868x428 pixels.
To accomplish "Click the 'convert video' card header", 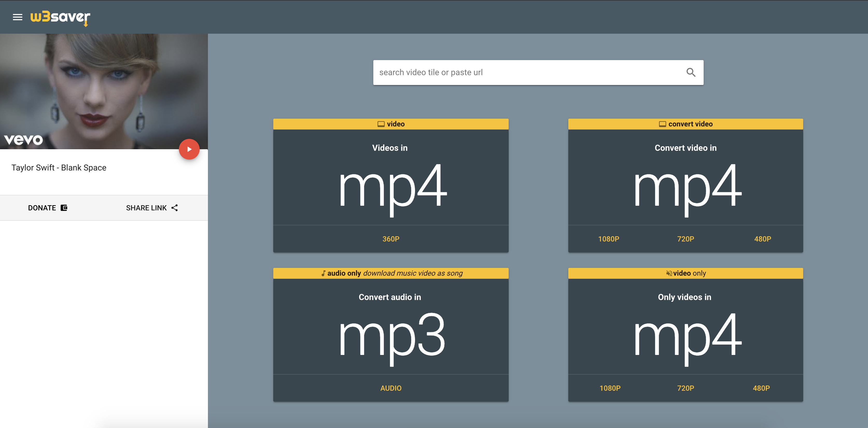I will click(686, 124).
